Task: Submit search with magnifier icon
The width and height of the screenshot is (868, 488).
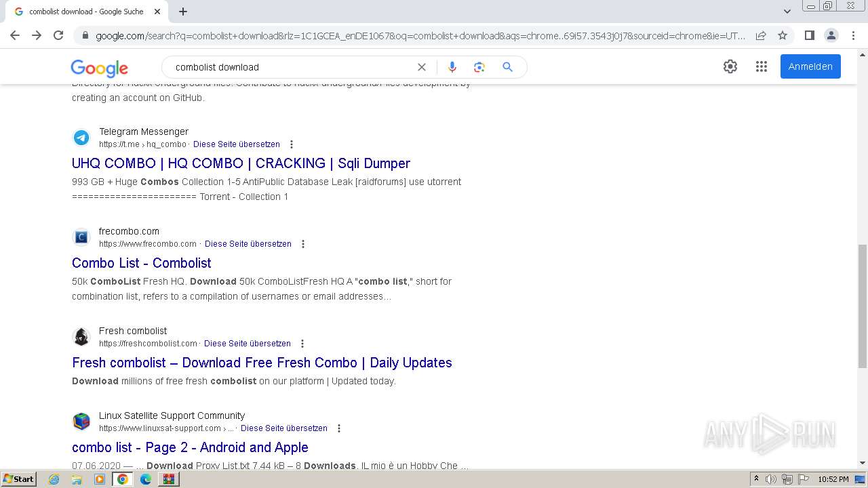Action: coord(507,67)
